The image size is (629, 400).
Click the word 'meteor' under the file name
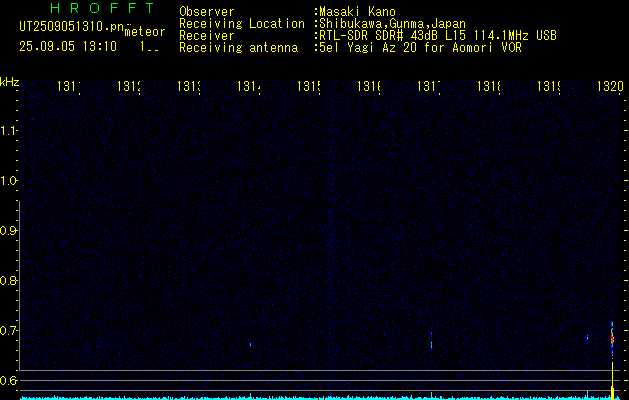[145, 32]
